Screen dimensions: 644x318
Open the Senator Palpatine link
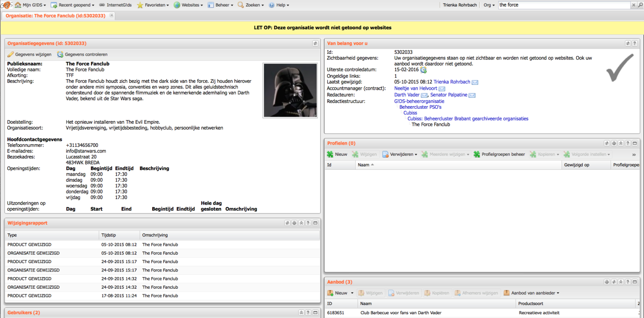[x=449, y=95]
